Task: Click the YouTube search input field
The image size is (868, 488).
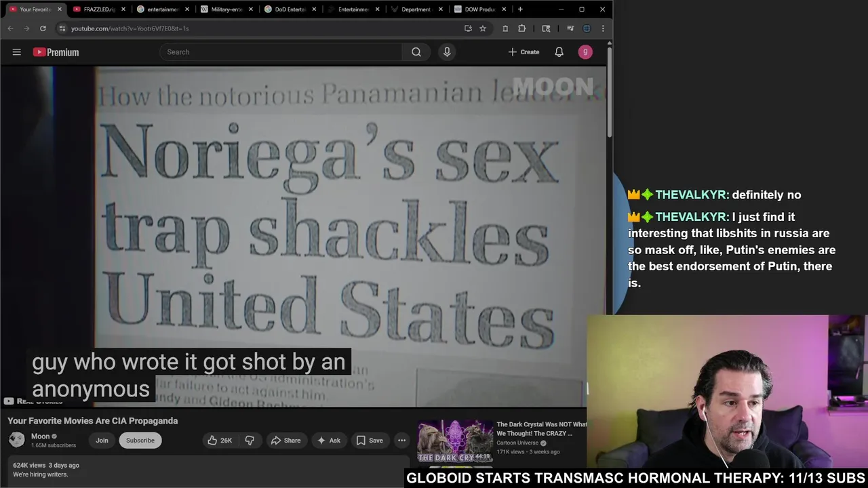Action: coord(281,52)
